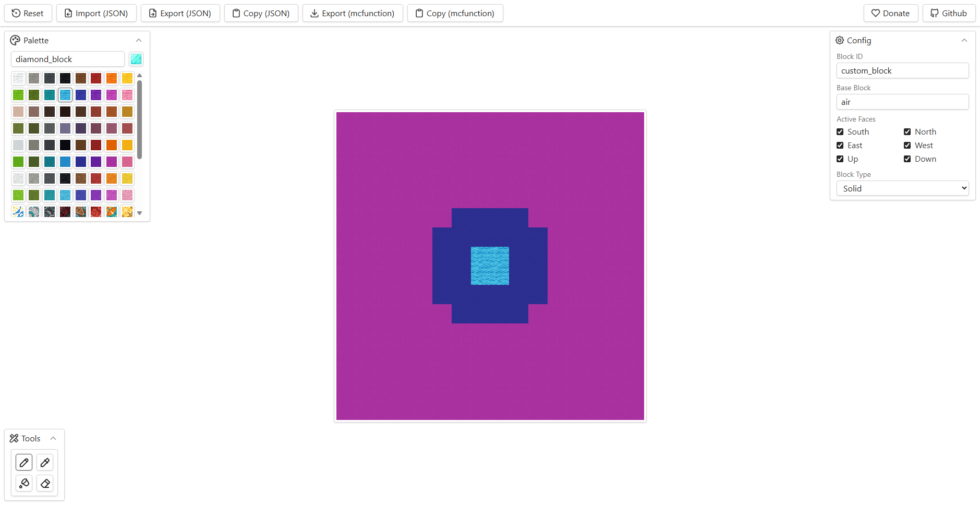The width and height of the screenshot is (980, 505).
Task: Pick the grainy white concrete powder block
Action: pyautogui.click(x=18, y=178)
